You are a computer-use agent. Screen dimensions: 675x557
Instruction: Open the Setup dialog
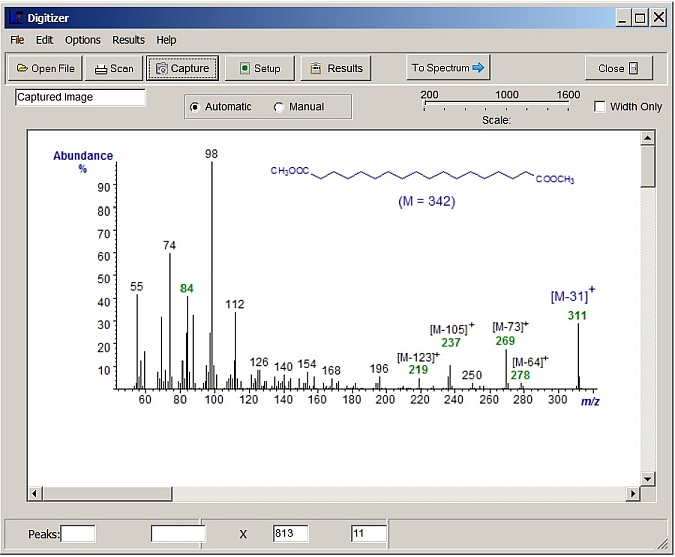[x=259, y=68]
